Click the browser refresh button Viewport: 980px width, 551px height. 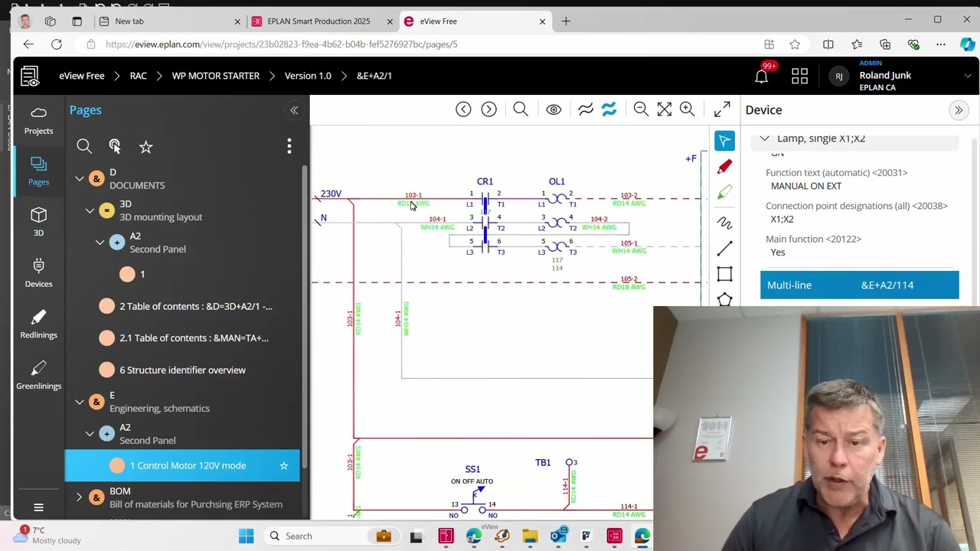point(57,44)
